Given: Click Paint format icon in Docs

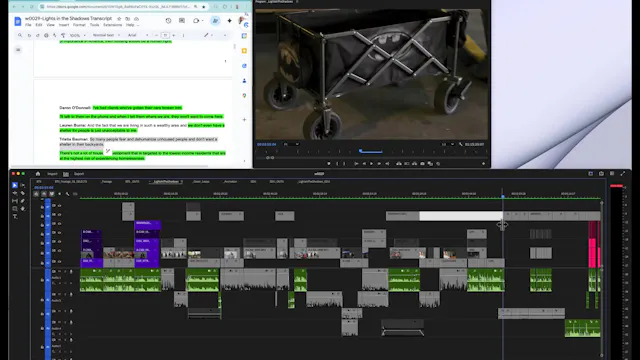Looking at the screenshot, I should pos(63,36).
